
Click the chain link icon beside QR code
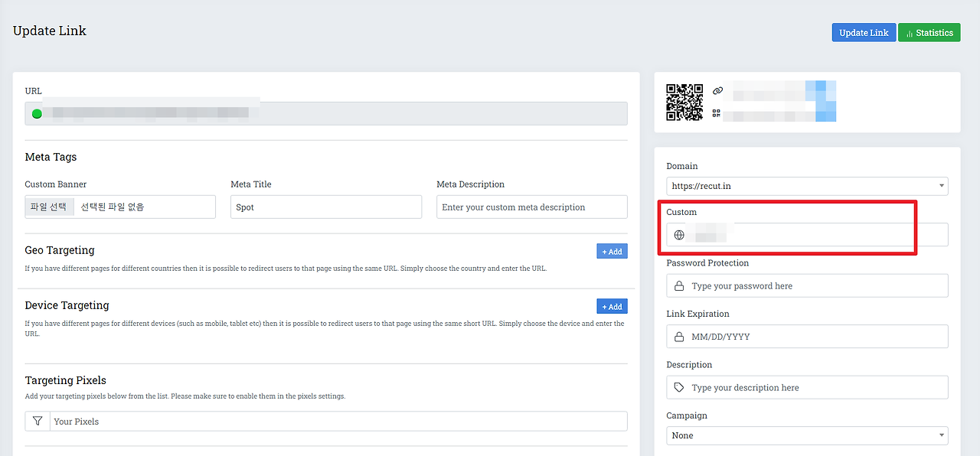point(717,90)
